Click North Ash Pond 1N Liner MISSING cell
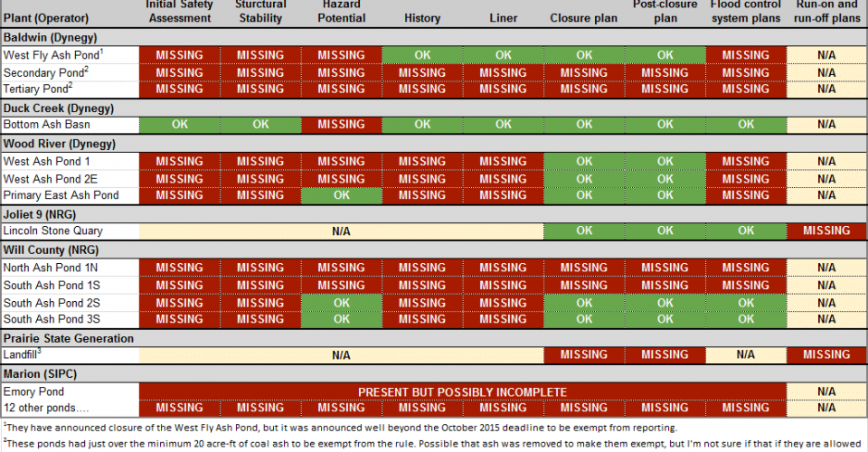868x452 pixels. point(504,268)
